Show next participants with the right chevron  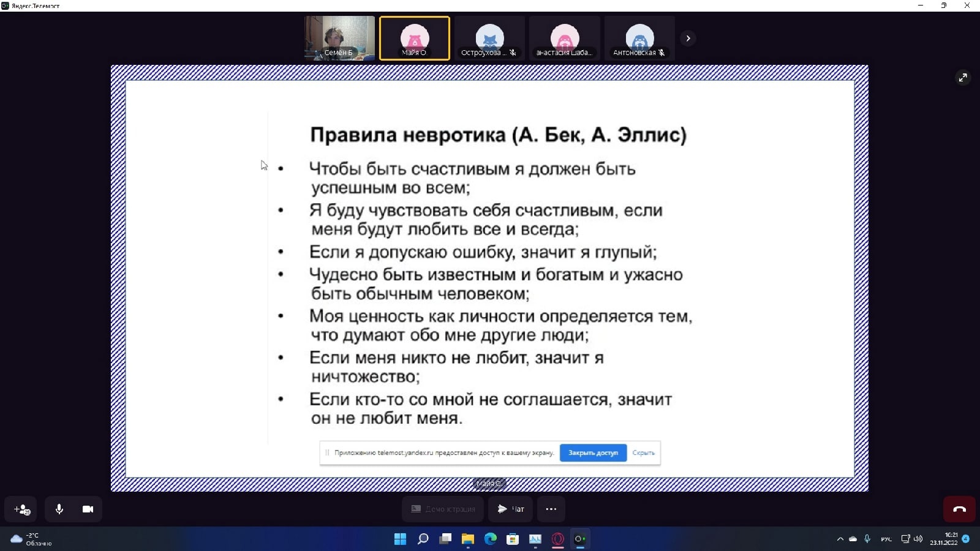[x=688, y=39]
